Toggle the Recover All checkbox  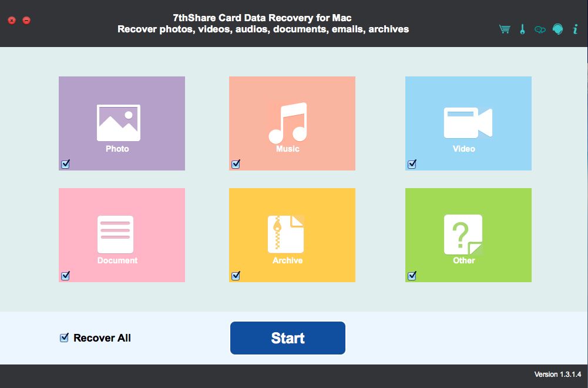coord(65,337)
